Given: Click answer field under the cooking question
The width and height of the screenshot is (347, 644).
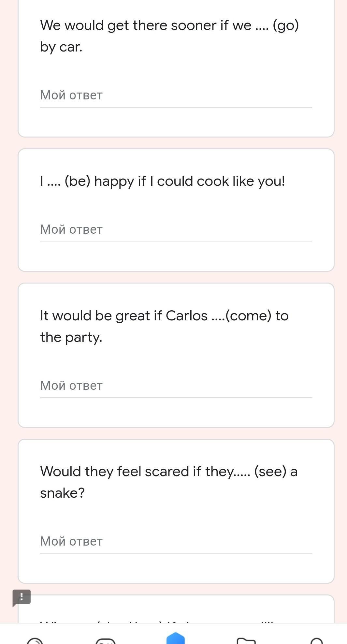Looking at the screenshot, I should coord(176,230).
